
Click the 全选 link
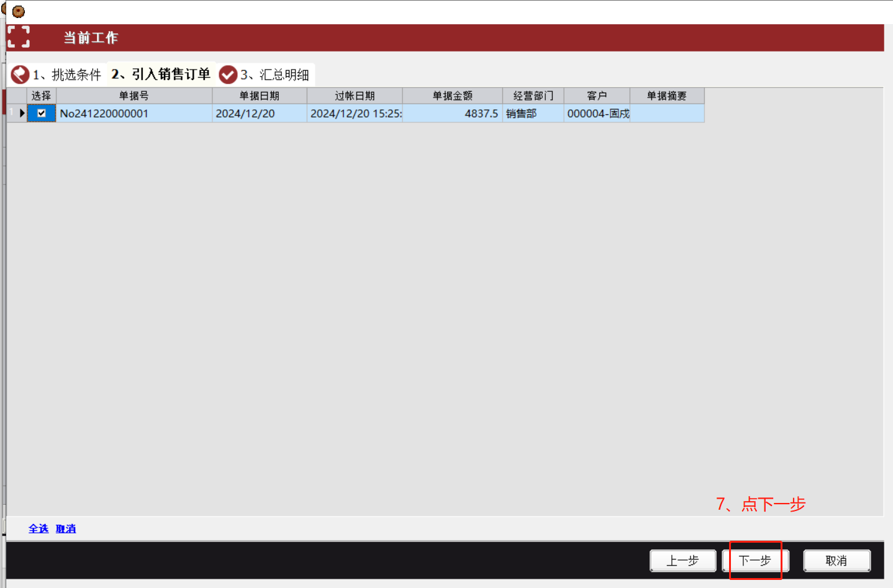(39, 528)
